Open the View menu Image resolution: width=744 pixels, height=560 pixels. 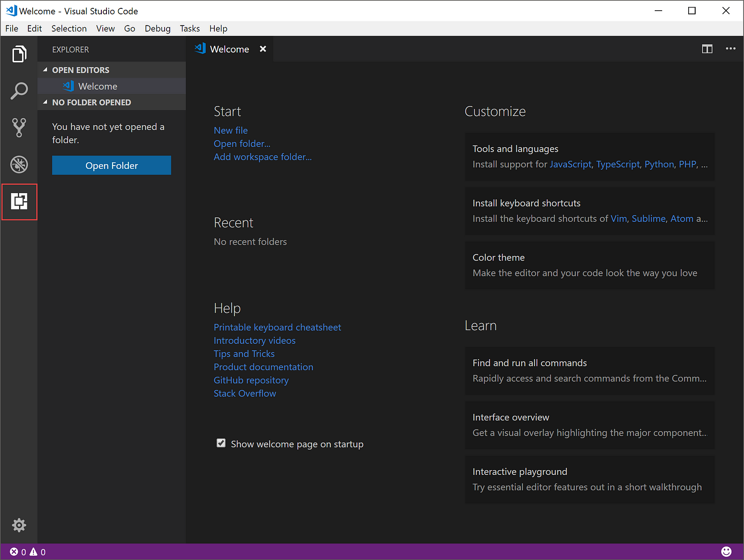pyautogui.click(x=106, y=28)
